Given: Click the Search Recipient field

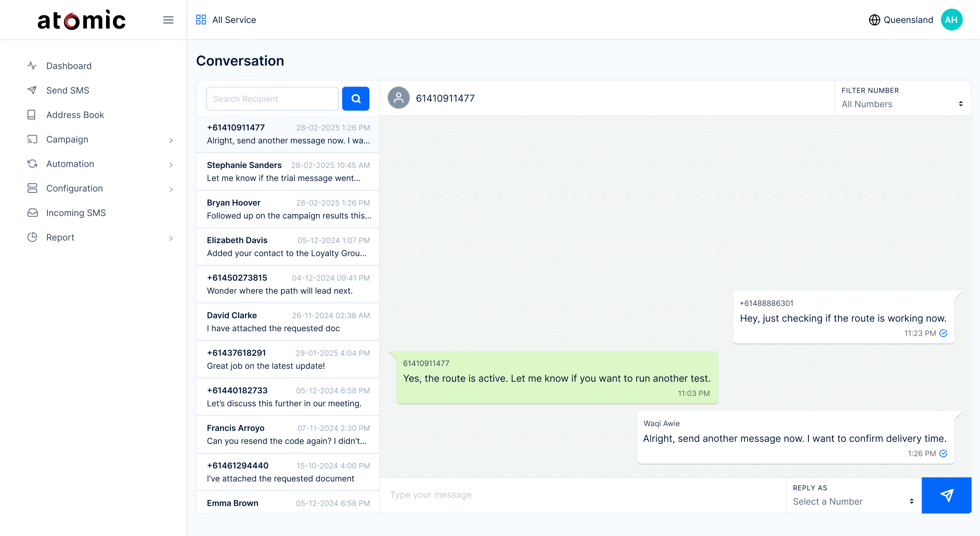Looking at the screenshot, I should coord(272,99).
